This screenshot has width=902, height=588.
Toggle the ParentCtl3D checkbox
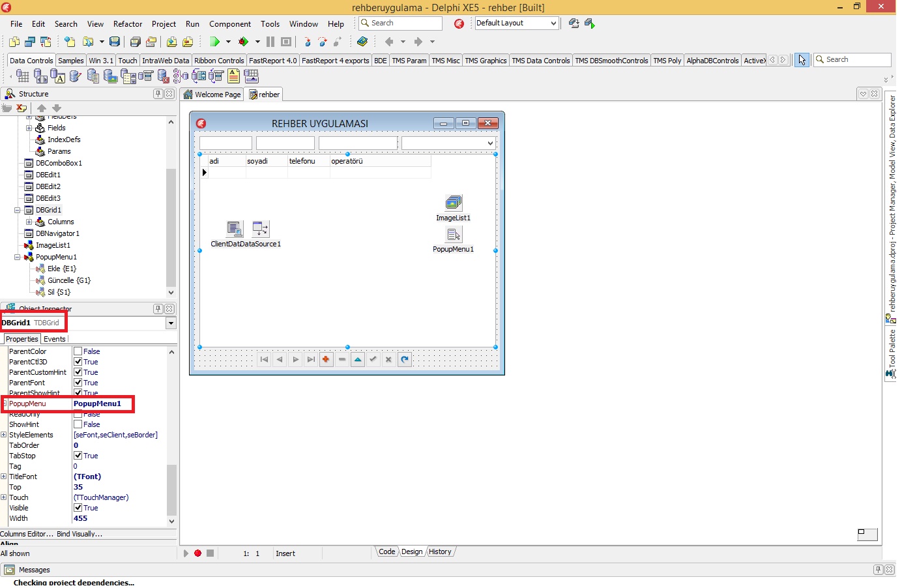[78, 362]
